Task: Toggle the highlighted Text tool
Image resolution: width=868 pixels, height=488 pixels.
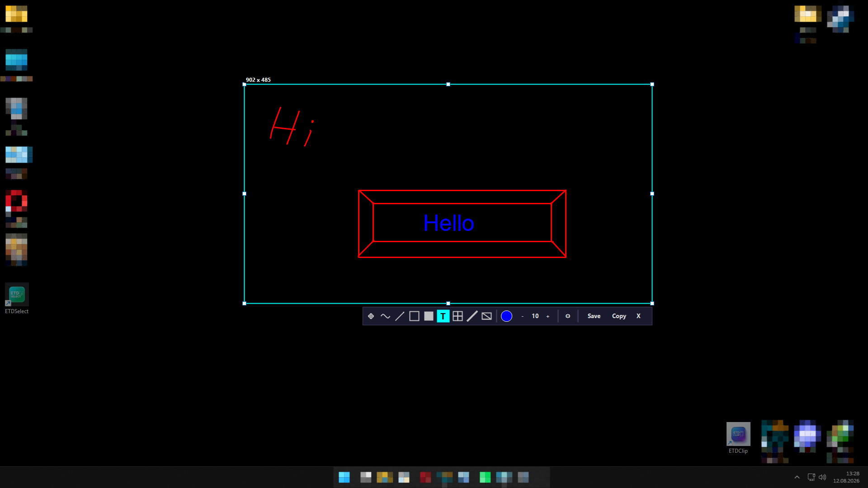Action: 443,316
